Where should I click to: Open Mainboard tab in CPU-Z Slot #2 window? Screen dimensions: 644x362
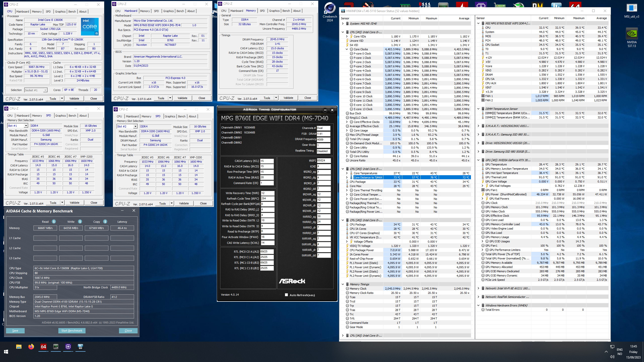[132, 116]
